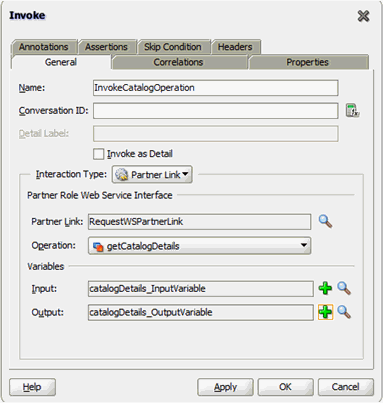Select the Input catalogDetails_InputVariable field
Image resolution: width=383 pixels, height=403 pixels.
tap(201, 289)
